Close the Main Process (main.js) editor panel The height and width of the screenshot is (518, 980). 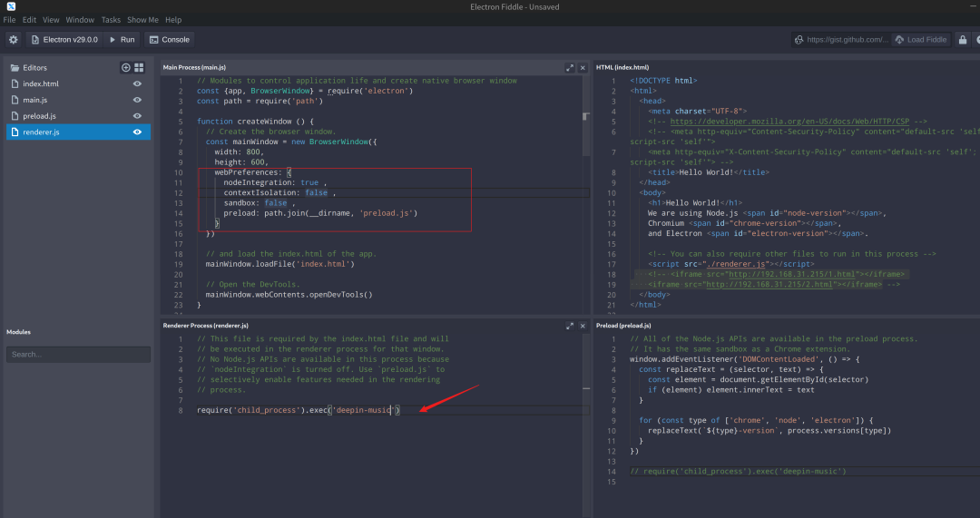pyautogui.click(x=583, y=67)
